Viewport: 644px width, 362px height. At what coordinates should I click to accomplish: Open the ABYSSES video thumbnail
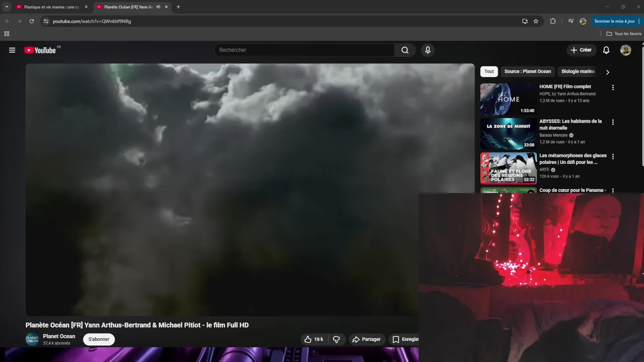click(508, 134)
